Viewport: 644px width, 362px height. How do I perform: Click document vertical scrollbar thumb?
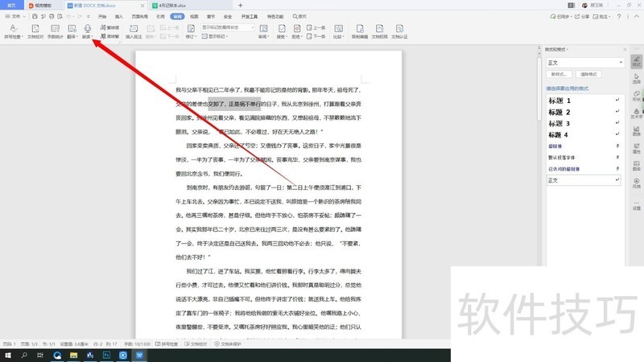coord(539,88)
